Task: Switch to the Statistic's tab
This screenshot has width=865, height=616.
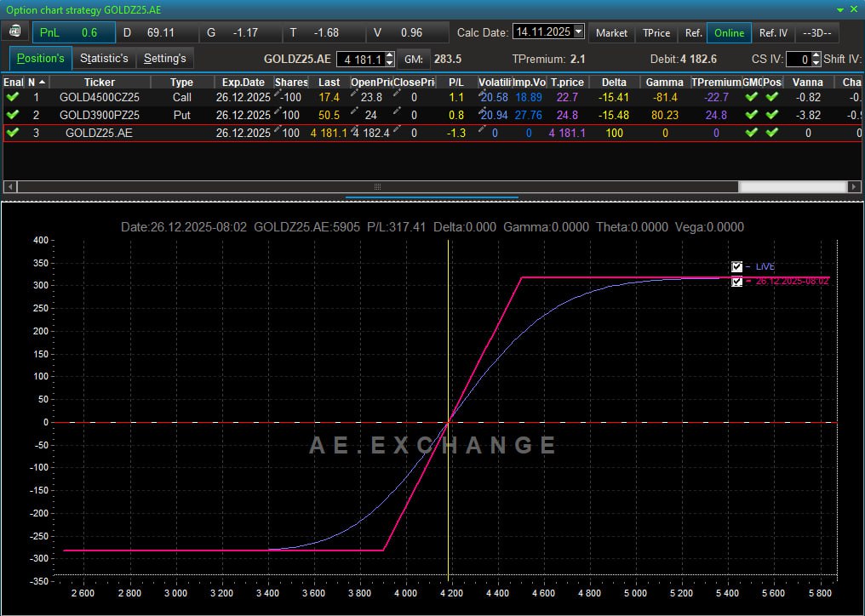Action: (104, 58)
